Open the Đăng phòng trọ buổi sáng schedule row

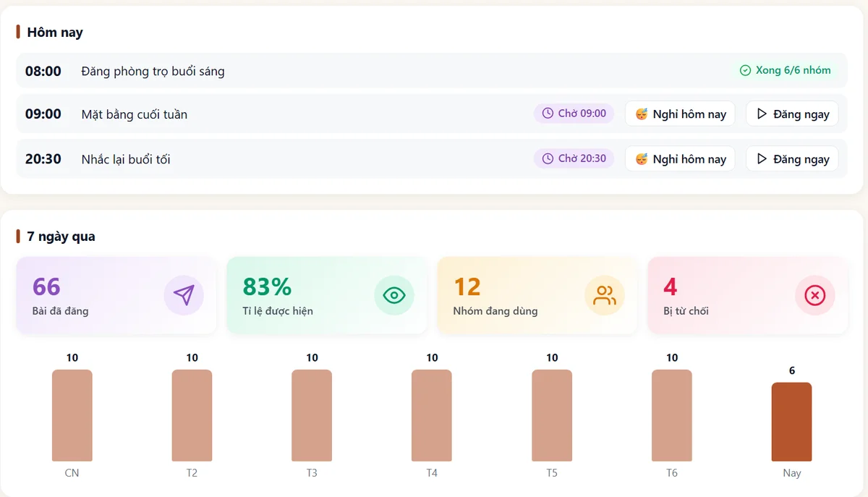432,70
